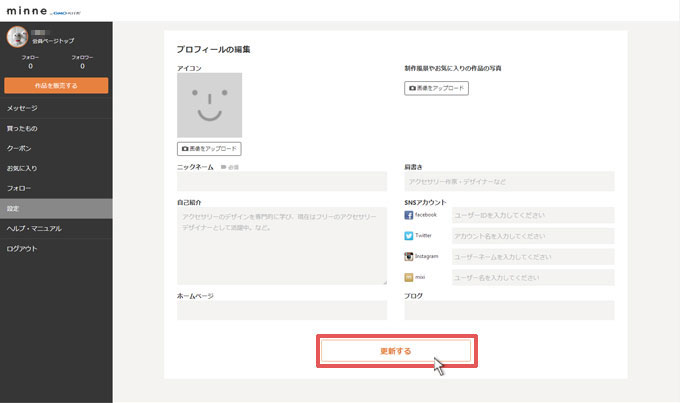Focus the Twitter account name field
The image size is (680, 403).
pos(533,236)
